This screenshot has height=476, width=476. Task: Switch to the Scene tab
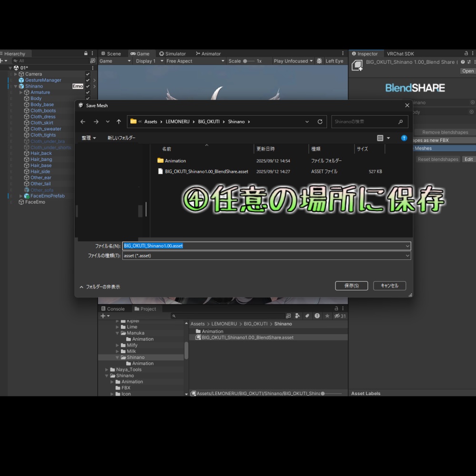click(111, 54)
